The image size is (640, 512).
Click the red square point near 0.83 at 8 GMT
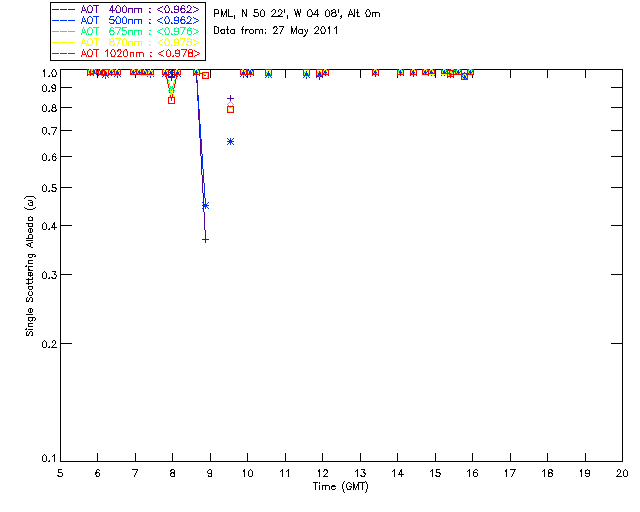click(171, 100)
